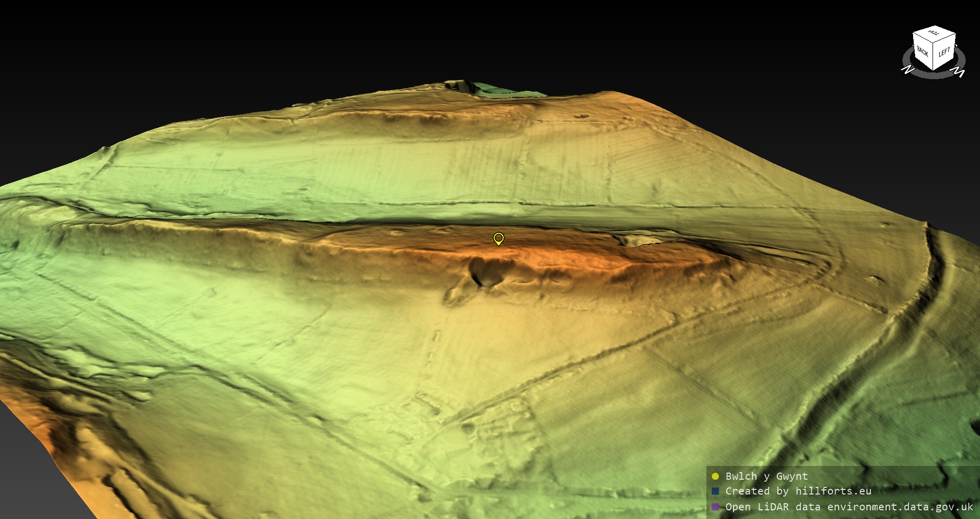Open the Open LiDAR data environment.data.gov.uk link

tap(849, 507)
